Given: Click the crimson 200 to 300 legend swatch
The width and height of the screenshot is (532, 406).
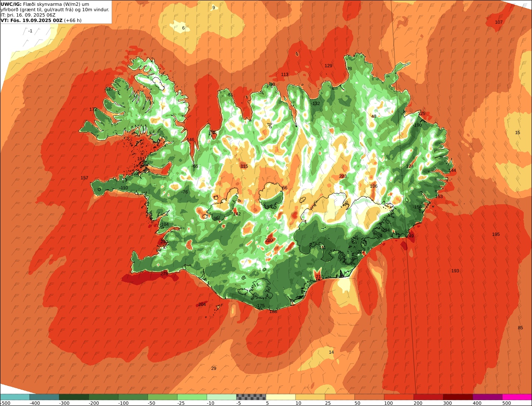Looking at the screenshot, I should (x=428, y=397).
